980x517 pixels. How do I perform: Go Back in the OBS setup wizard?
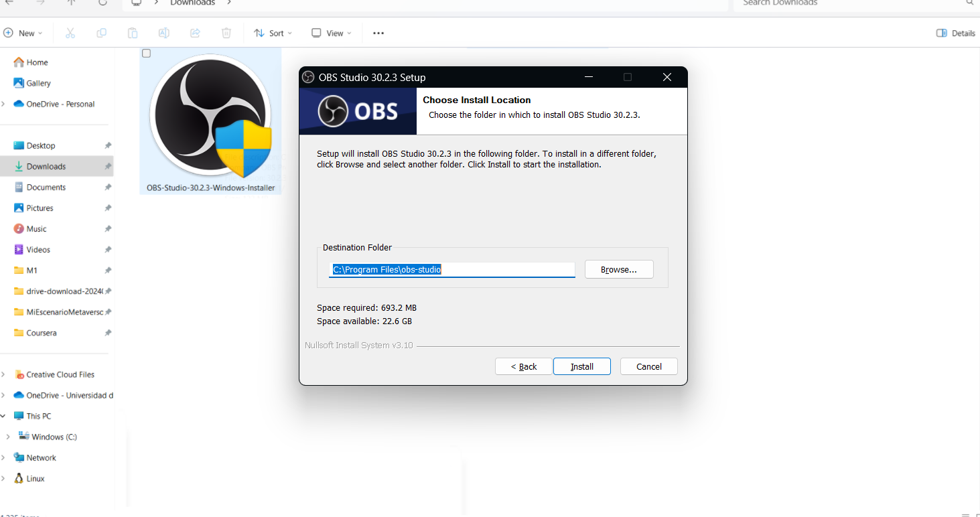(523, 366)
